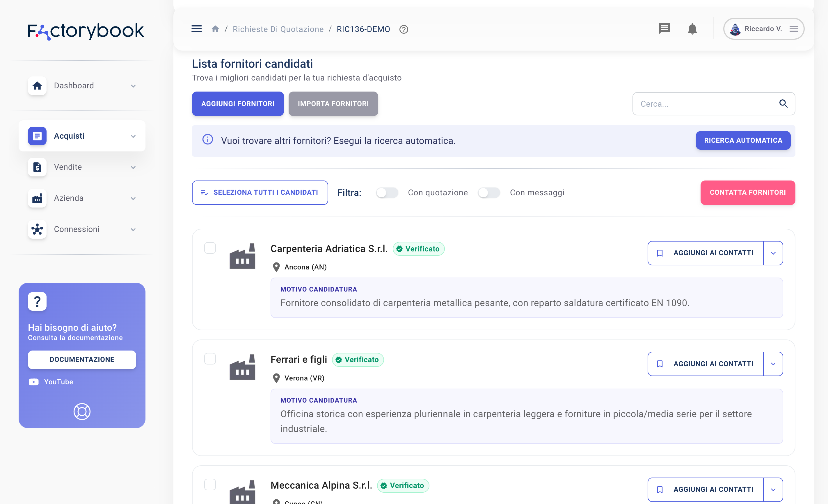
Task: Click the Acquisti document icon
Action: point(37,136)
